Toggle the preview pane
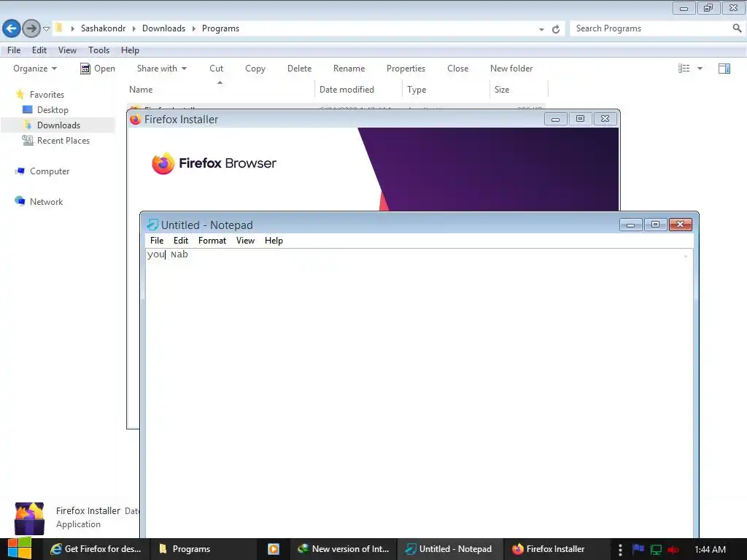The height and width of the screenshot is (560, 747). 724,69
